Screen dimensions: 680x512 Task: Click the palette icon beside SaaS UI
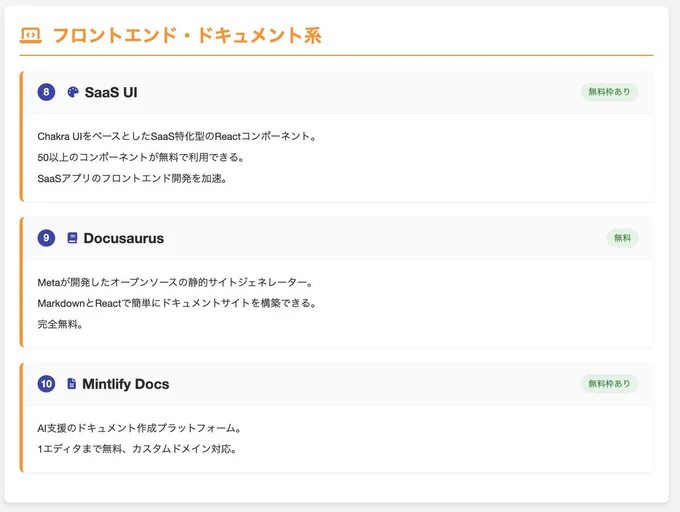coord(73,92)
